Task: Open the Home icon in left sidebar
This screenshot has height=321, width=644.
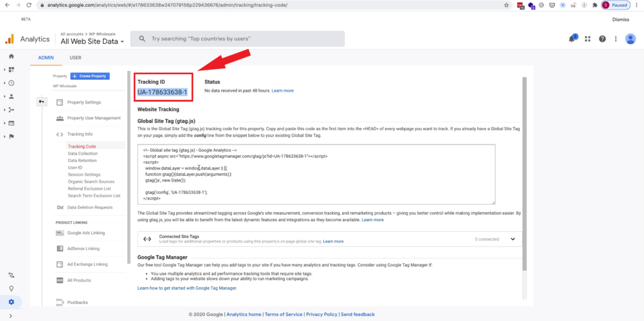Action: (x=11, y=57)
